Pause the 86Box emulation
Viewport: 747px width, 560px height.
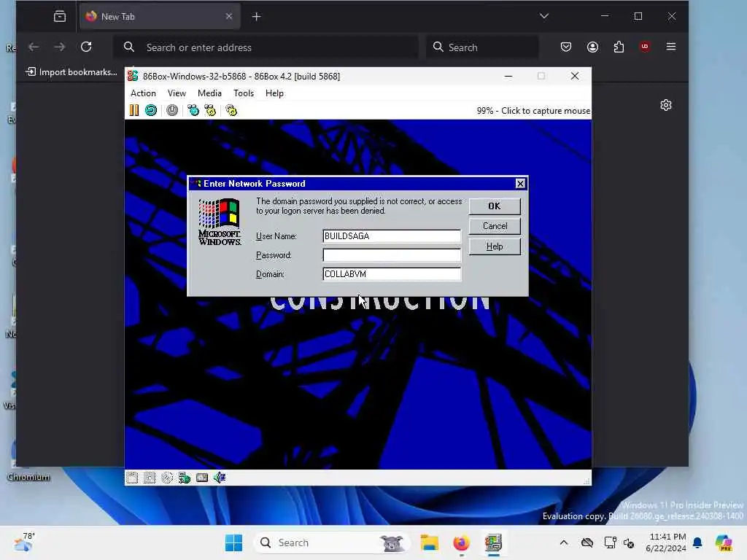134,111
